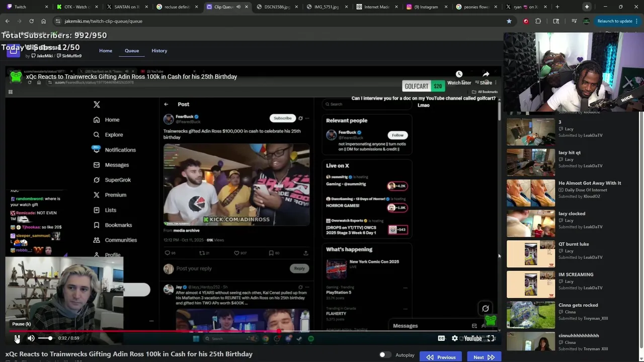Enter fullscreen mode in the video player

point(491,338)
